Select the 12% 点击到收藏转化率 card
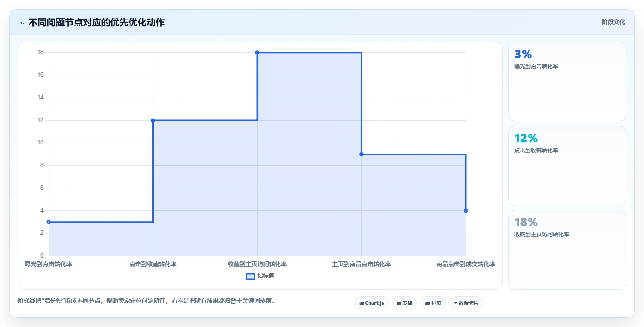 click(x=567, y=166)
